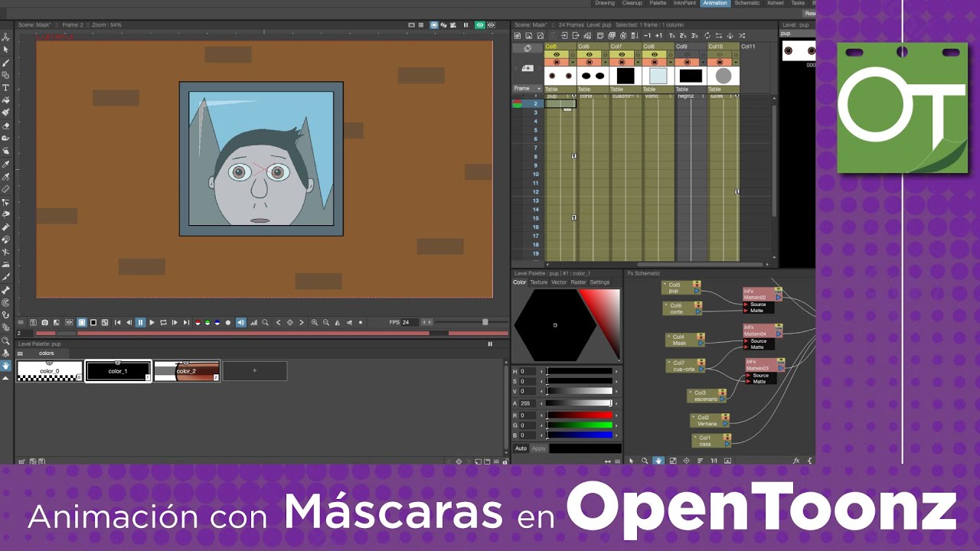980x551 pixels.
Task: Click the snapshot camera icon in viewer bar
Action: pos(44,322)
